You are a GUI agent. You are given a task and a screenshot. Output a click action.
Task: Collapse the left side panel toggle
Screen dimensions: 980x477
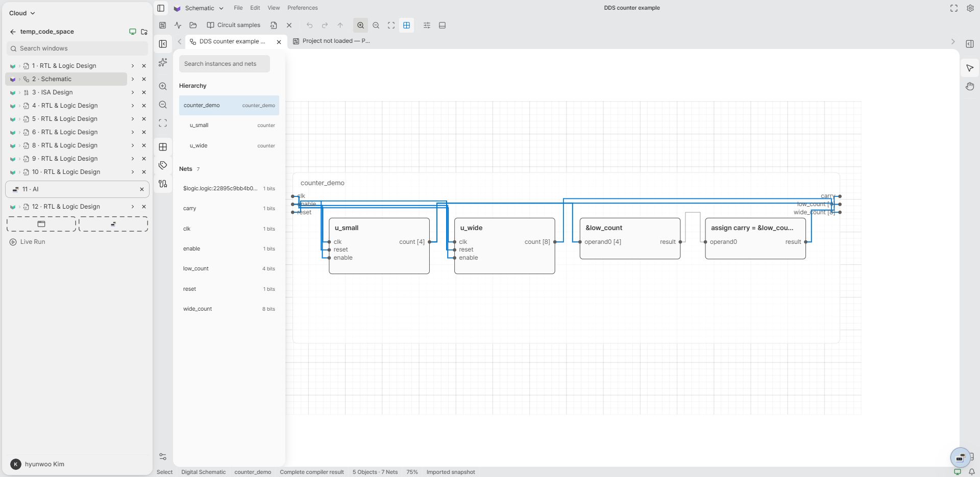[161, 8]
